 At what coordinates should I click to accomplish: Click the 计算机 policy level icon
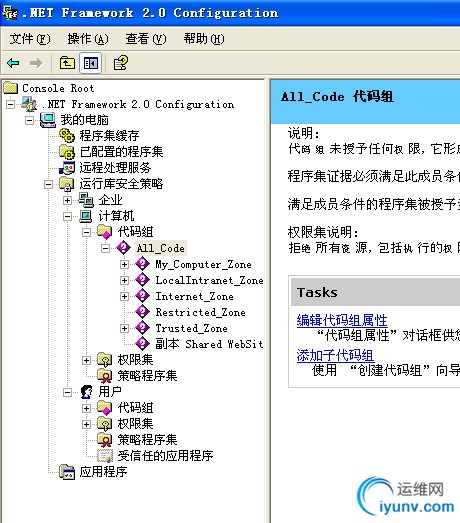(x=86, y=216)
